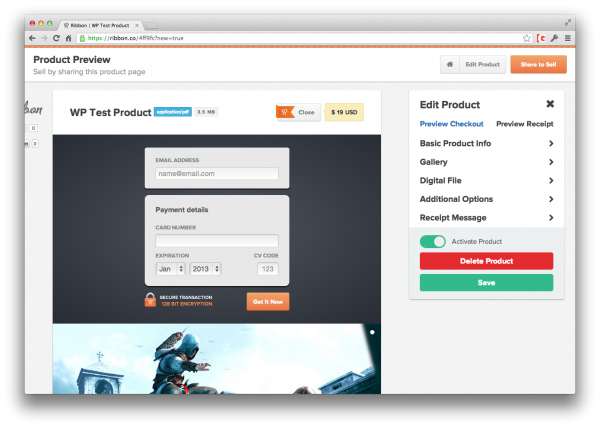Click the 3.5 MB file size label
This screenshot has width=600, height=428.
coord(206,112)
